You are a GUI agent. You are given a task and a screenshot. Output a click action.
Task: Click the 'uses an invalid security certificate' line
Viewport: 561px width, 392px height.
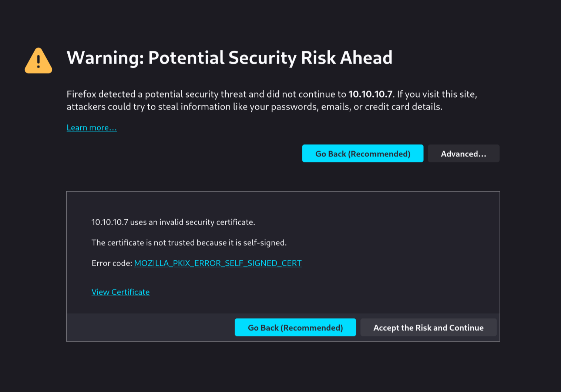click(x=173, y=222)
